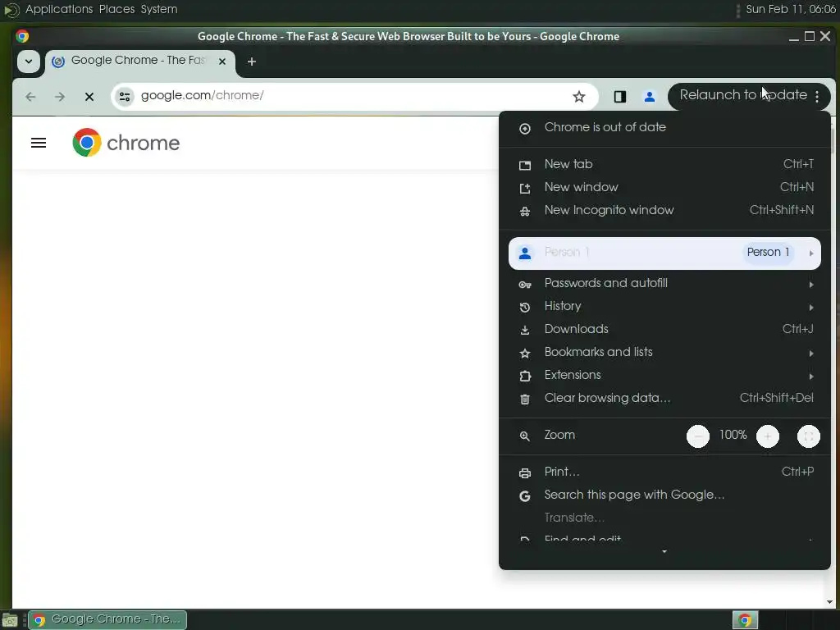Click the Google G icon in menu
The image size is (840, 630).
pos(525,496)
